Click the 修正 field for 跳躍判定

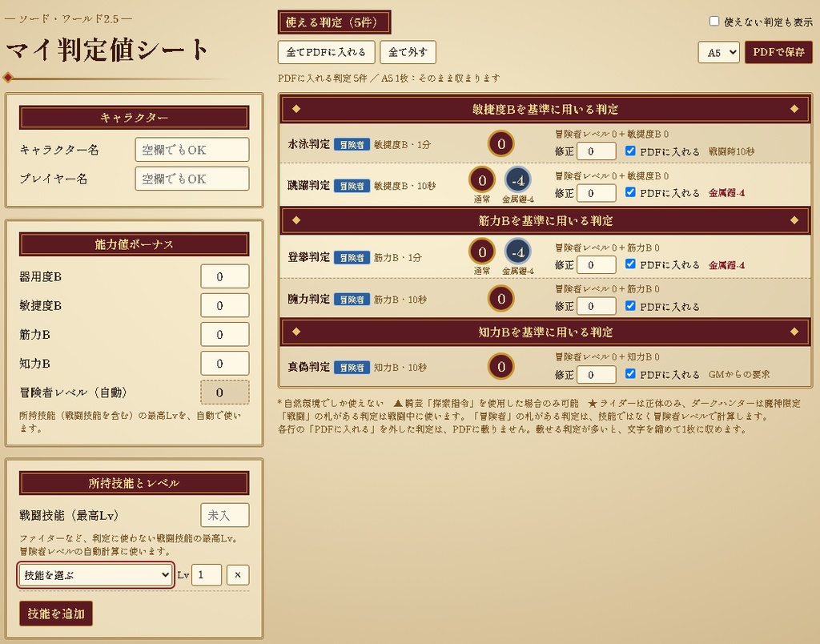tap(596, 193)
